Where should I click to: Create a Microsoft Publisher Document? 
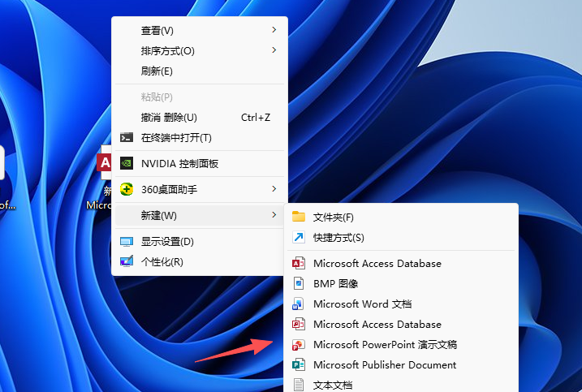(401, 365)
